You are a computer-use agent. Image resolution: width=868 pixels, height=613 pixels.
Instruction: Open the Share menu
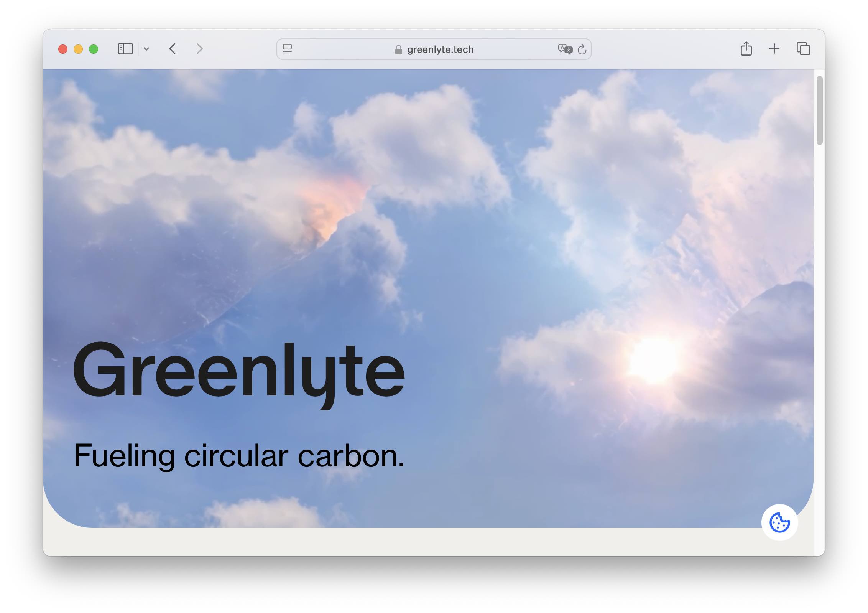pos(746,48)
